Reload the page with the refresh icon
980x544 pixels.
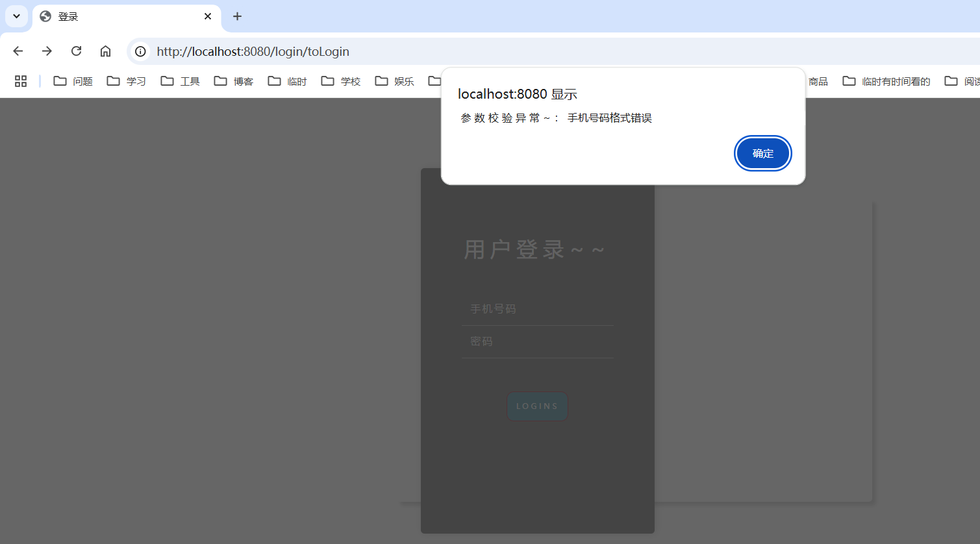point(76,51)
